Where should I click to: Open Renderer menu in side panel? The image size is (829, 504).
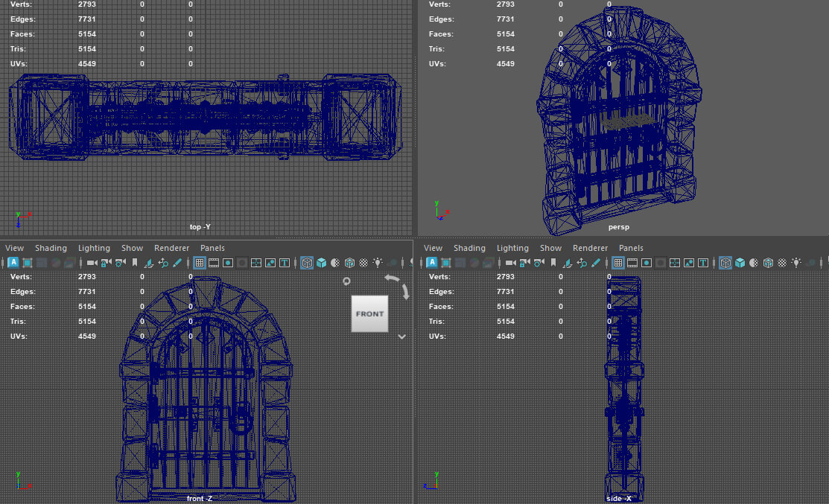pyautogui.click(x=590, y=248)
